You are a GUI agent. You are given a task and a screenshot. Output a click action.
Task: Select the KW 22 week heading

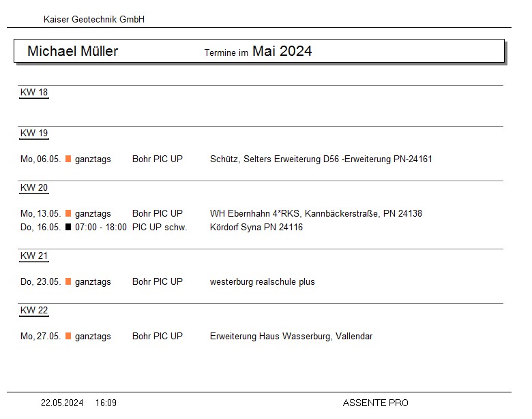[x=34, y=311]
